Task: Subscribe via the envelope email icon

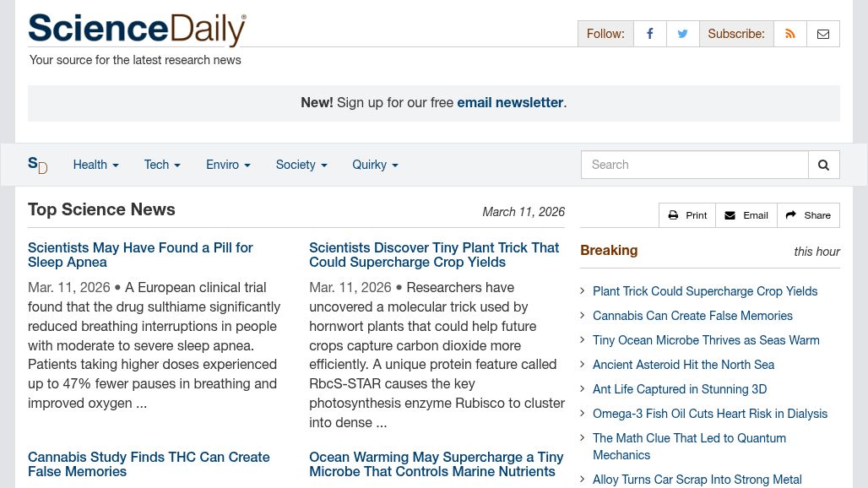Action: click(x=823, y=34)
